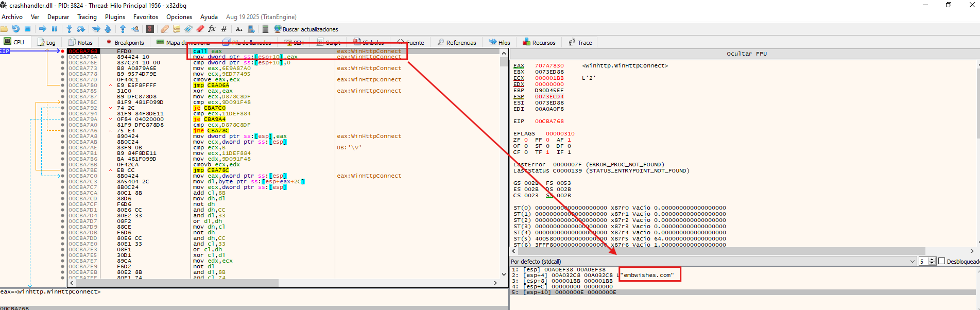Pause execution with the pause icon
This screenshot has width=980, height=310.
54,29
